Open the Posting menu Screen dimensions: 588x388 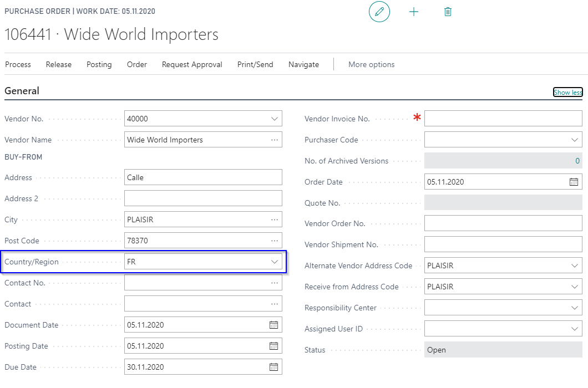click(99, 64)
